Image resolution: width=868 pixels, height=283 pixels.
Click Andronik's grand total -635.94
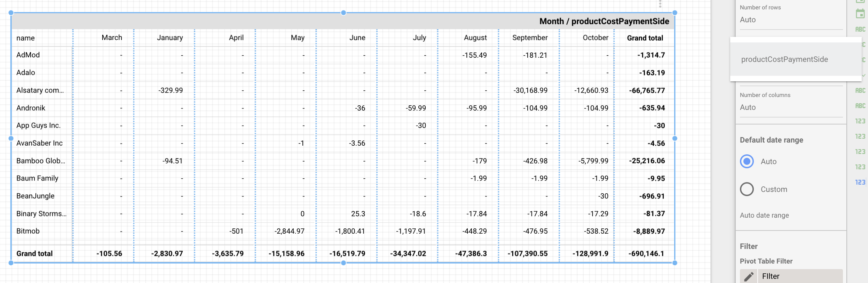(x=652, y=108)
